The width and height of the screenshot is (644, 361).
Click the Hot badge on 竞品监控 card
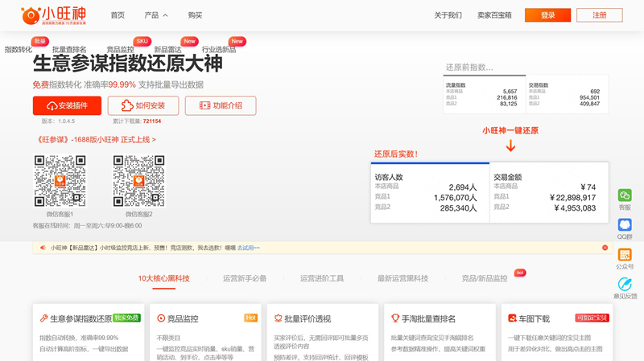[251, 318]
